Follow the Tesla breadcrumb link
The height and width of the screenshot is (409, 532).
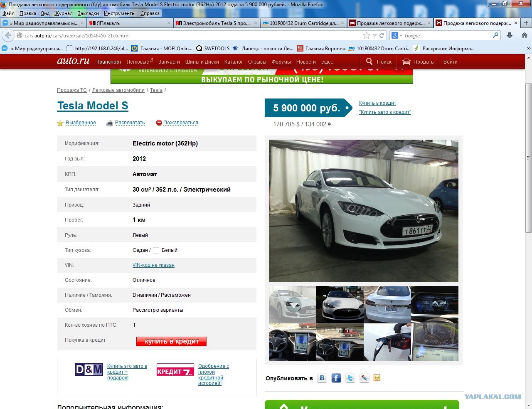156,90
